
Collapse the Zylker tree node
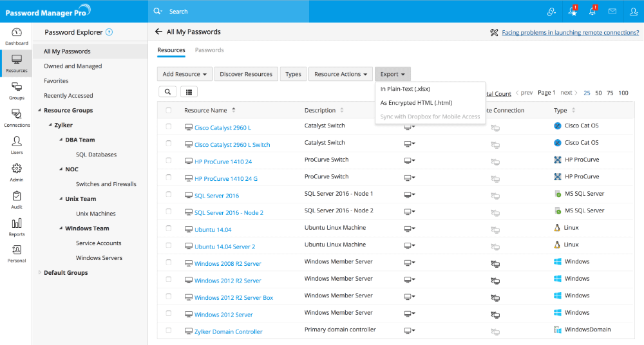click(50, 125)
